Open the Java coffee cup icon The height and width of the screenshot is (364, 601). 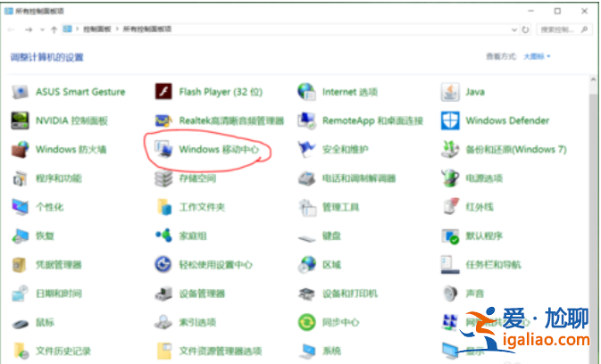coord(450,92)
